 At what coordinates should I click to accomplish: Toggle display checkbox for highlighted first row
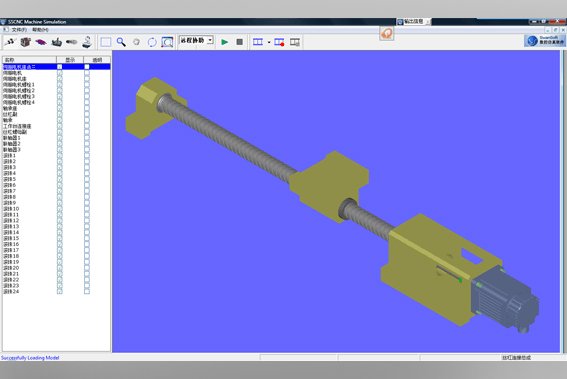[60, 67]
